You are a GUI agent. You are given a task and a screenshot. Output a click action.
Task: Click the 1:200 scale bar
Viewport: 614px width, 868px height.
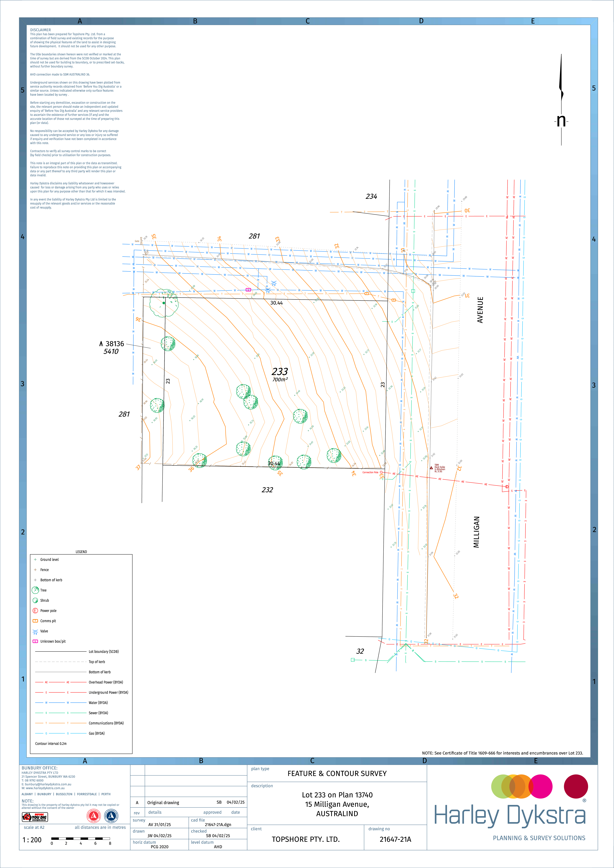[81, 839]
